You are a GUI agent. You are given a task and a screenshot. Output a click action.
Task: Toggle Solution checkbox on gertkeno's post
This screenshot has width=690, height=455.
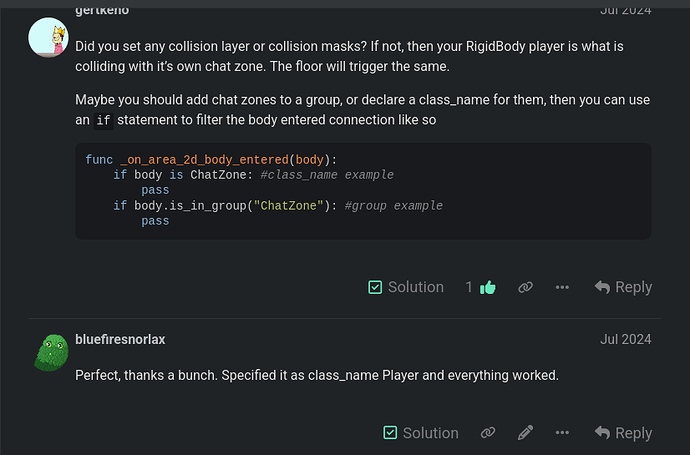(x=375, y=287)
